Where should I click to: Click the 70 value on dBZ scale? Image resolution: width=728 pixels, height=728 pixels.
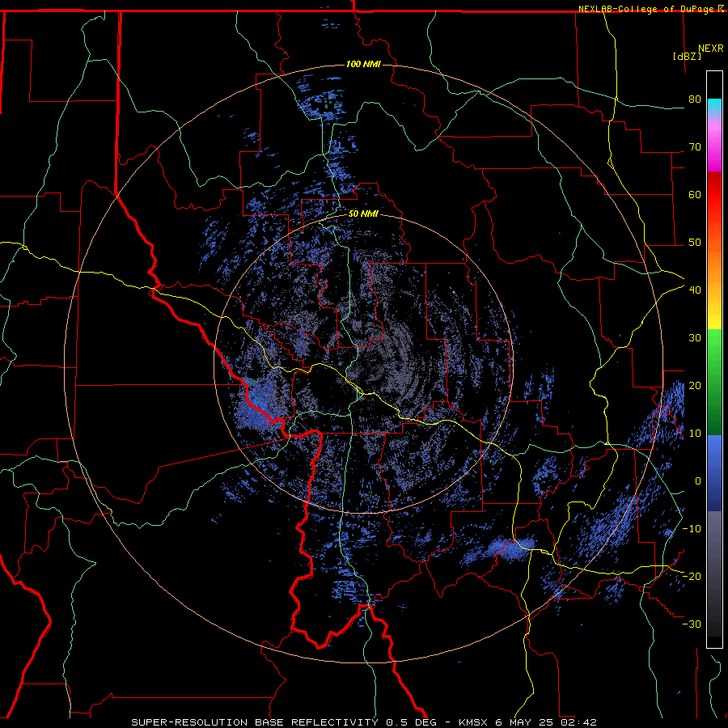click(x=695, y=147)
